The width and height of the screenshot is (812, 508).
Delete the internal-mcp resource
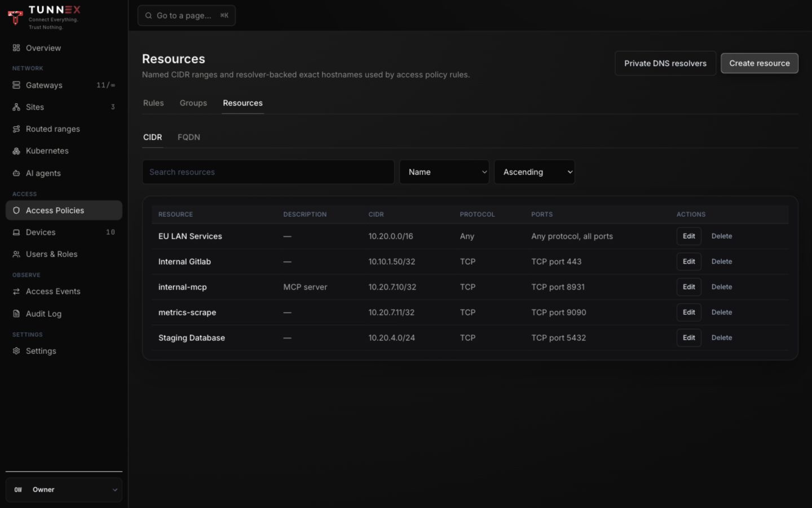722,287
